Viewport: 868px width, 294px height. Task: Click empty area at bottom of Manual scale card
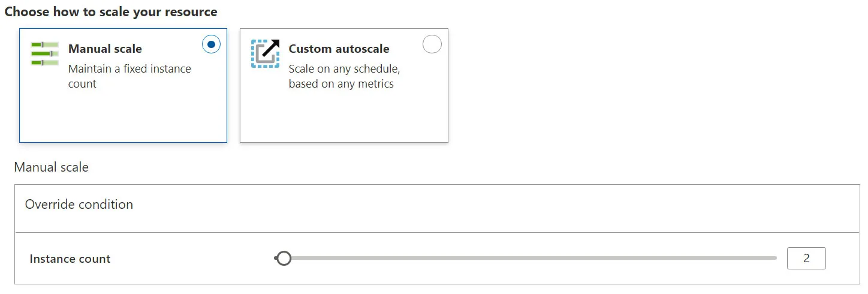tap(123, 120)
